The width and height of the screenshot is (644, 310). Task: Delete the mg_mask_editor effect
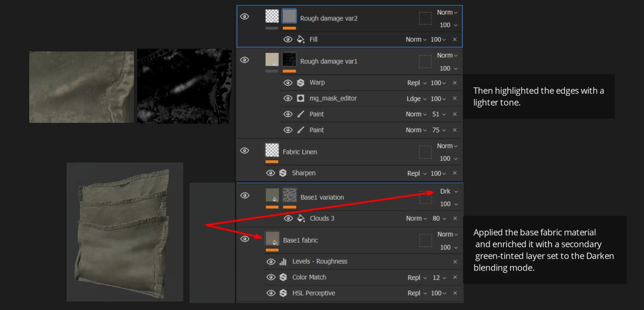455,98
